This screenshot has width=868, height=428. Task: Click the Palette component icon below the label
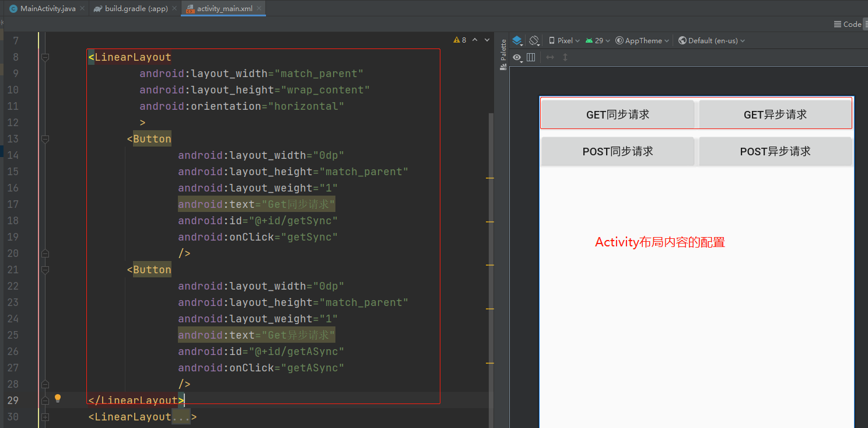pos(503,67)
